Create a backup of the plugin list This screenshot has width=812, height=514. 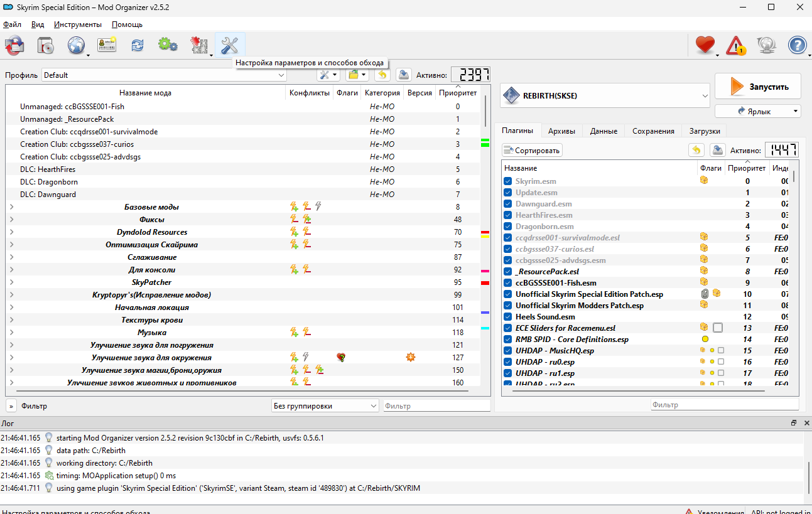(x=717, y=150)
